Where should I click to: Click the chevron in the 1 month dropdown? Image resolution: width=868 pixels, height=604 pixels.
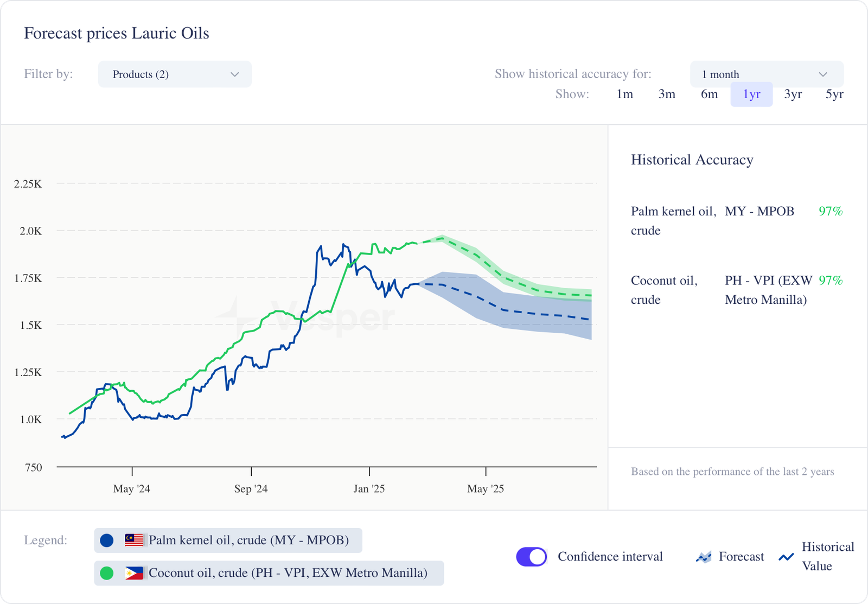pyautogui.click(x=822, y=74)
